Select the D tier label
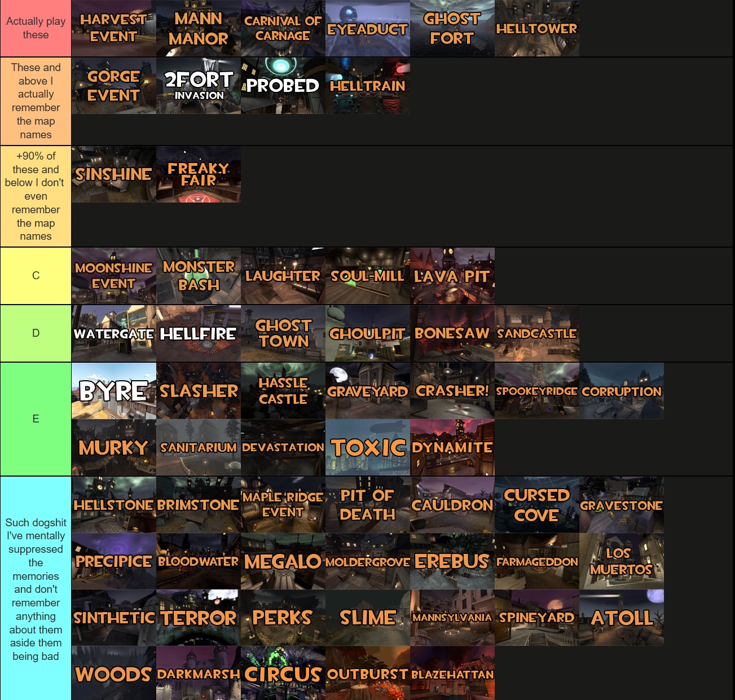735x700 pixels. tap(36, 333)
